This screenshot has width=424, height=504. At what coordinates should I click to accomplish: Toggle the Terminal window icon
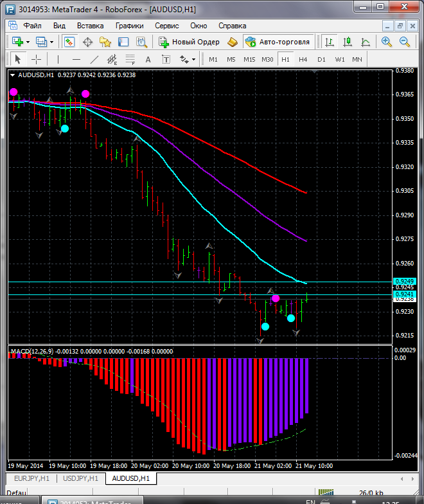(x=123, y=42)
